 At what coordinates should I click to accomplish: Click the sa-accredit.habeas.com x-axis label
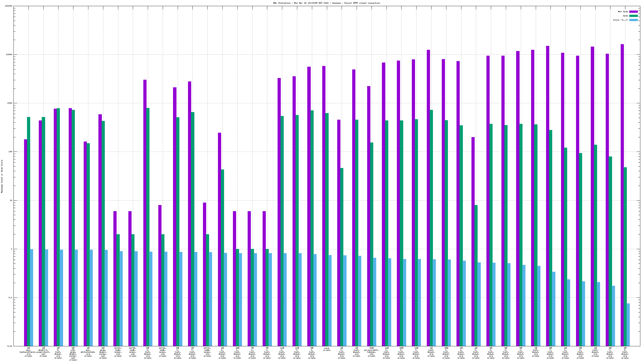coord(371,352)
